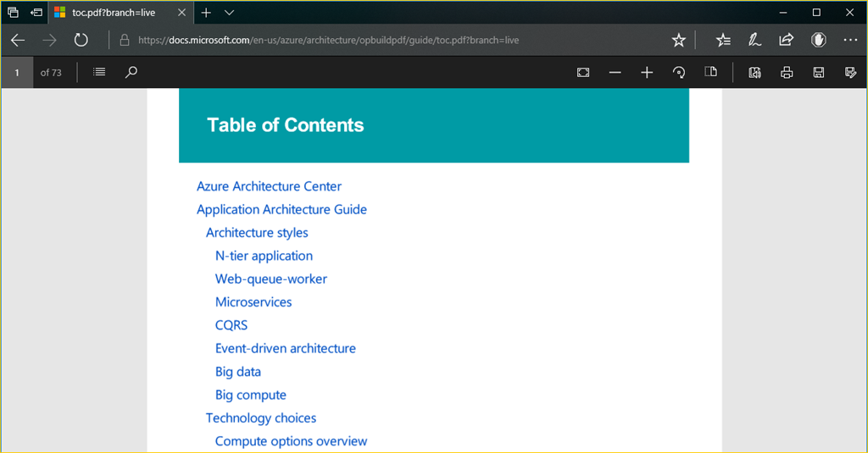868x453 pixels.
Task: Toggle the page layout view
Action: pyautogui.click(x=711, y=73)
